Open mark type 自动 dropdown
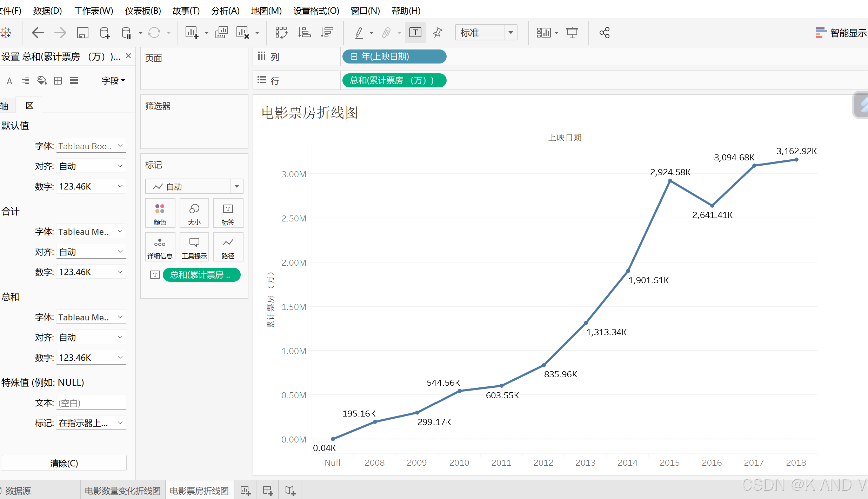868x499 pixels. pos(236,186)
